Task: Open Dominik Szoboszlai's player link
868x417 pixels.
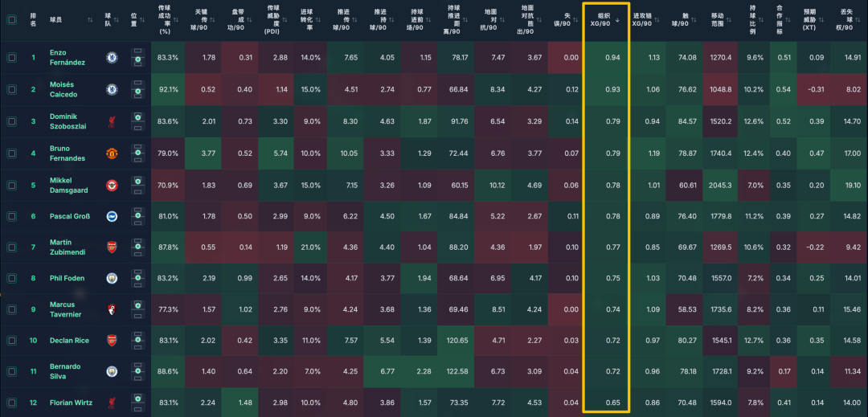Action: (x=69, y=121)
